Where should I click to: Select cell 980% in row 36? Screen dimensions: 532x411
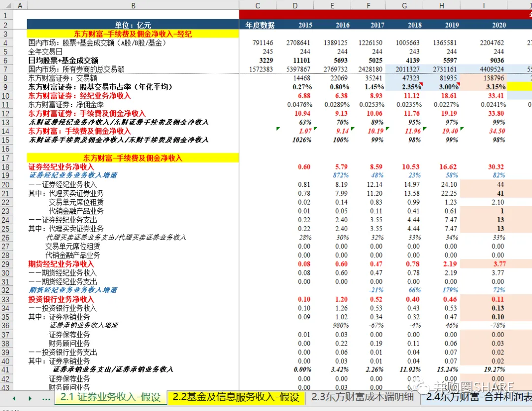click(x=341, y=325)
